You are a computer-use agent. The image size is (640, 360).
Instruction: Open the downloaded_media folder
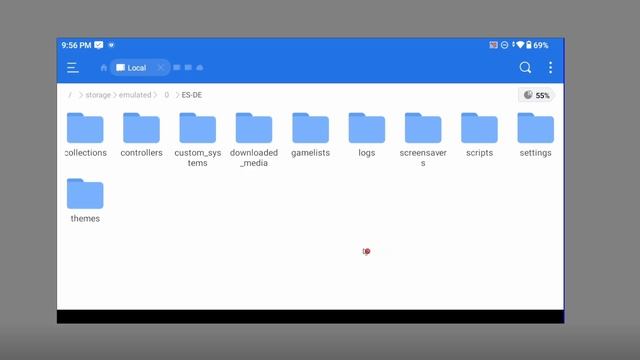coord(254,140)
